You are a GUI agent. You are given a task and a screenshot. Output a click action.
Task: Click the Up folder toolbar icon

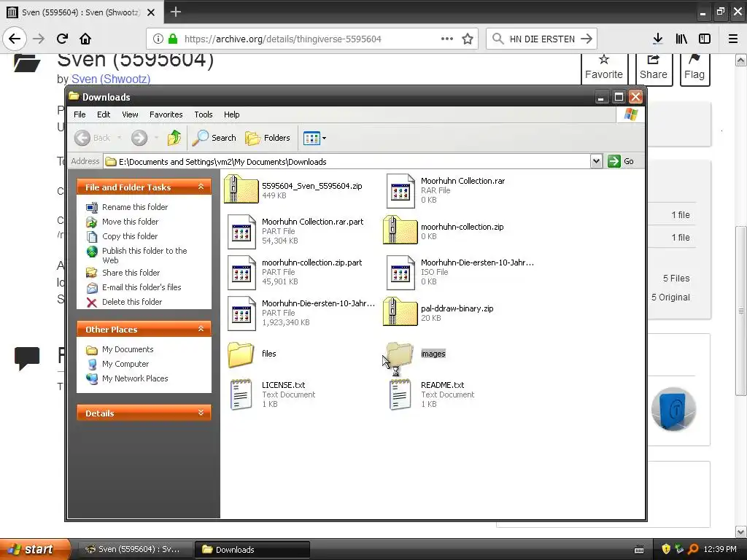pyautogui.click(x=174, y=138)
